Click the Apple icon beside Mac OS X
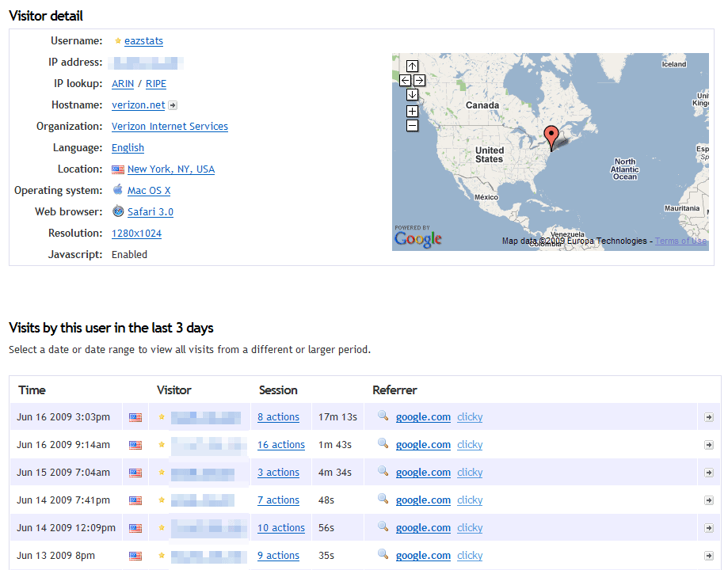728x570 pixels. click(118, 189)
